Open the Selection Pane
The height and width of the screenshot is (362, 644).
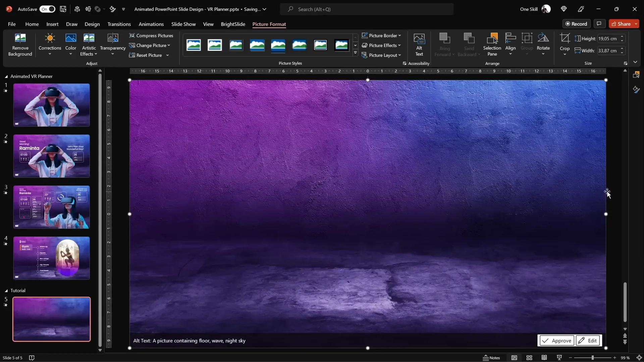tap(492, 39)
